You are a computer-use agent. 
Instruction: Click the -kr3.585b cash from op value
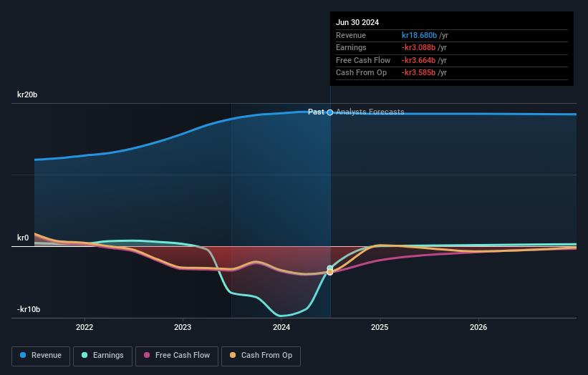pos(418,73)
